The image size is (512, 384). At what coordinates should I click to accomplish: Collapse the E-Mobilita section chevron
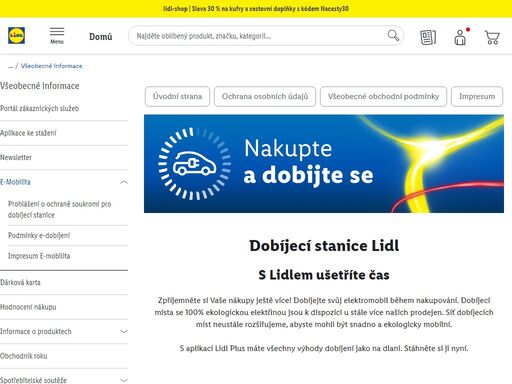tap(124, 182)
